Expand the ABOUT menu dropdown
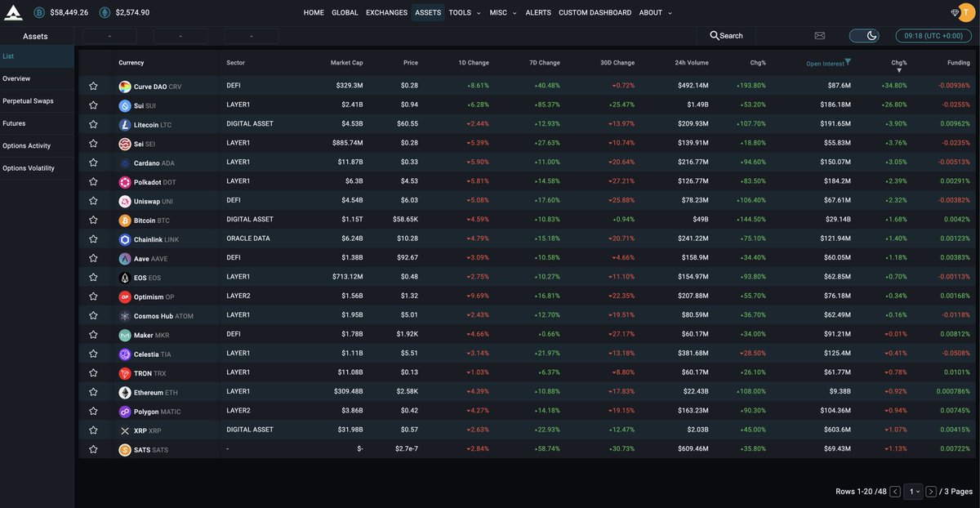Screen dimensions: 980x508 tap(655, 12)
